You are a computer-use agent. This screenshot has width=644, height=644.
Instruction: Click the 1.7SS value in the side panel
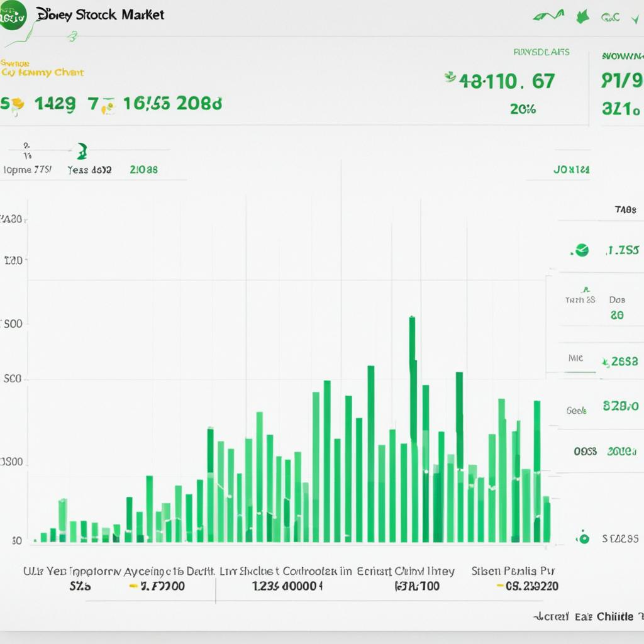click(x=623, y=250)
